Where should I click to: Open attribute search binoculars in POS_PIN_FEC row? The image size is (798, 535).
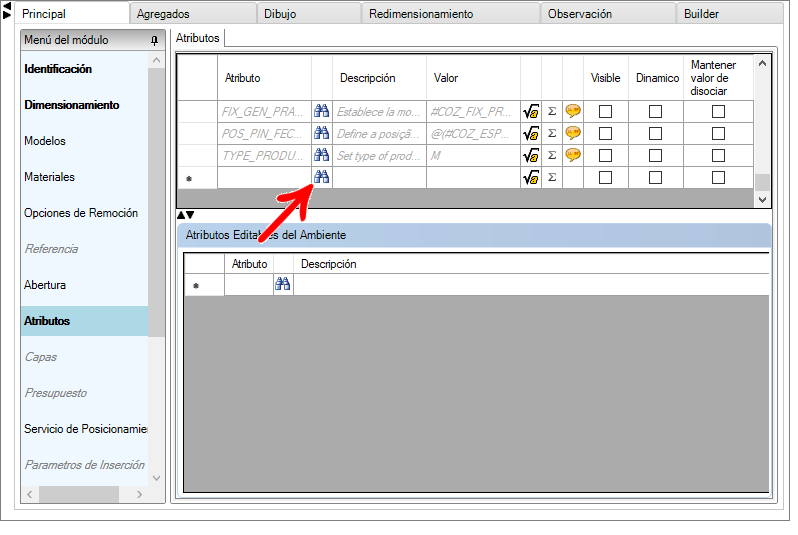(322, 133)
